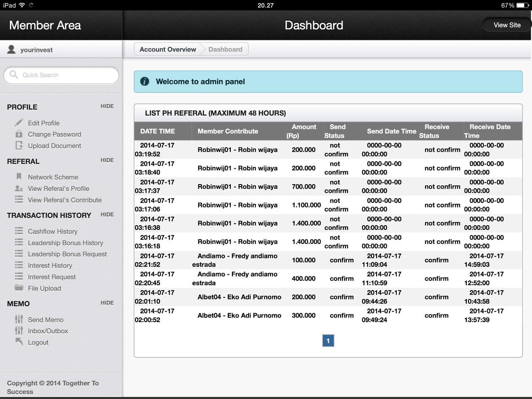
Task: Open Network Scheme
Action: [x=53, y=177]
